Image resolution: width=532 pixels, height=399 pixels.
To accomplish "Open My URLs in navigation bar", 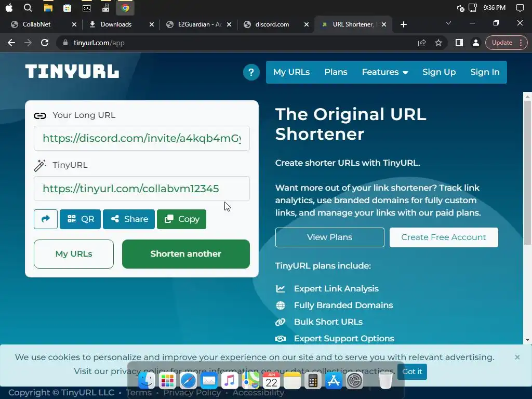I will [291, 72].
